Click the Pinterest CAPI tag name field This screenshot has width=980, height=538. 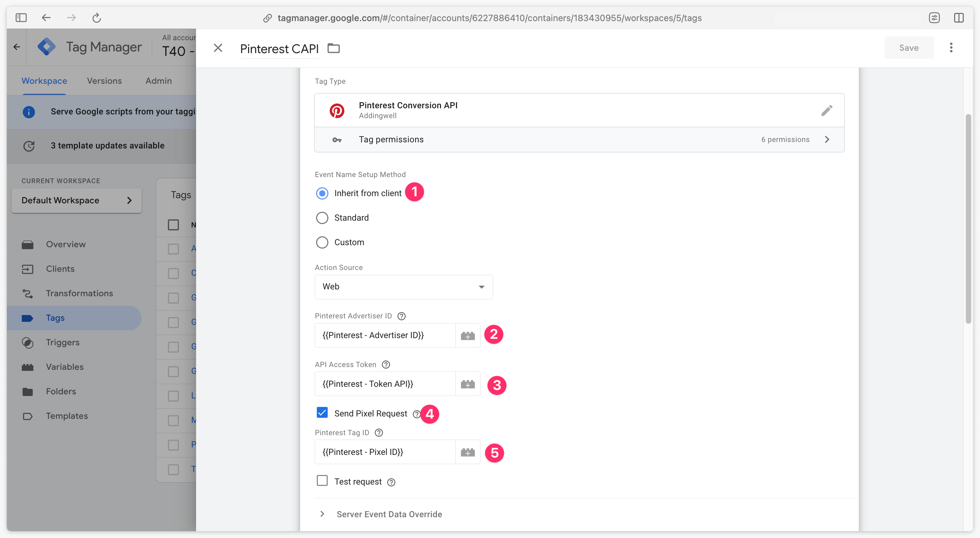(279, 49)
